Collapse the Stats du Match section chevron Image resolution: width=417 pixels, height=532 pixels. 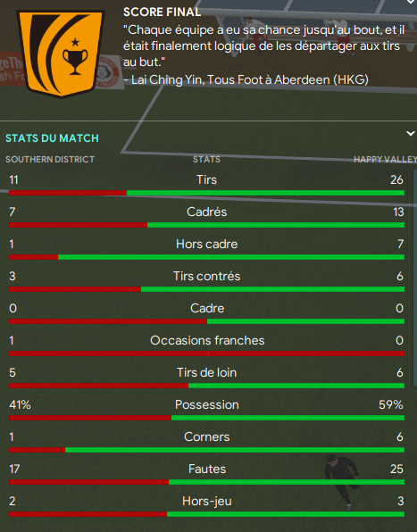411,133
